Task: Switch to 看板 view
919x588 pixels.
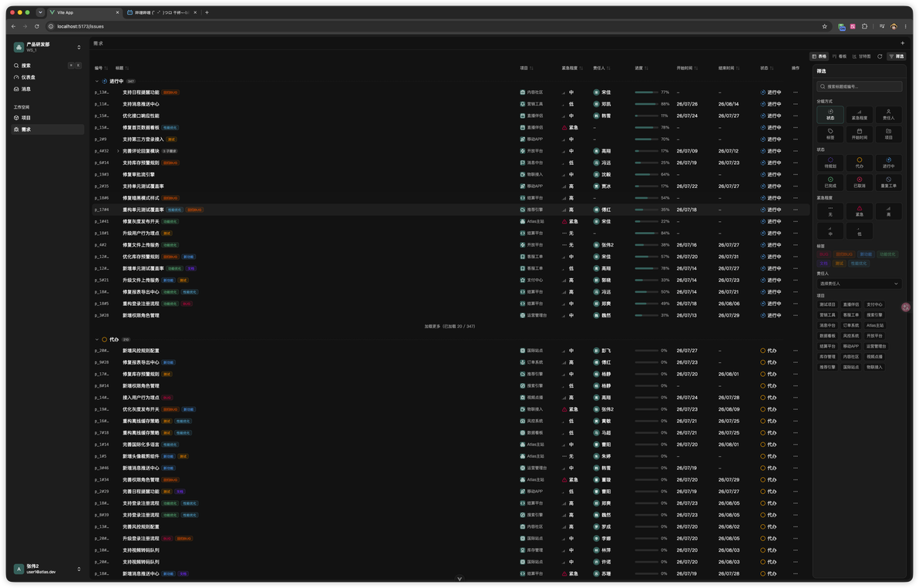Action: pyautogui.click(x=840, y=56)
